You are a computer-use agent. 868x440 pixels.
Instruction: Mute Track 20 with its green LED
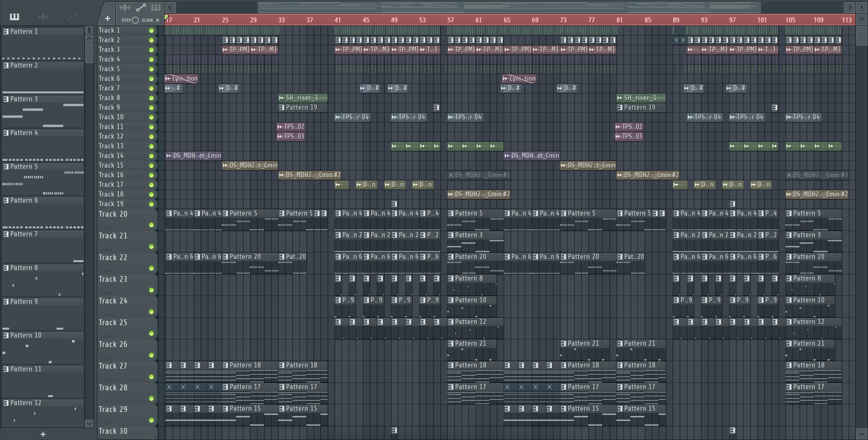pyautogui.click(x=151, y=225)
